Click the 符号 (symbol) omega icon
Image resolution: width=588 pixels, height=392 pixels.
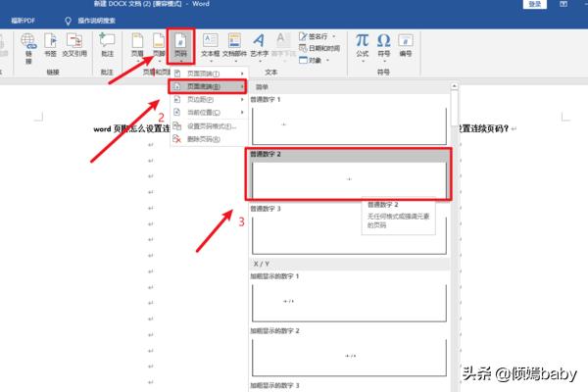coord(383,45)
